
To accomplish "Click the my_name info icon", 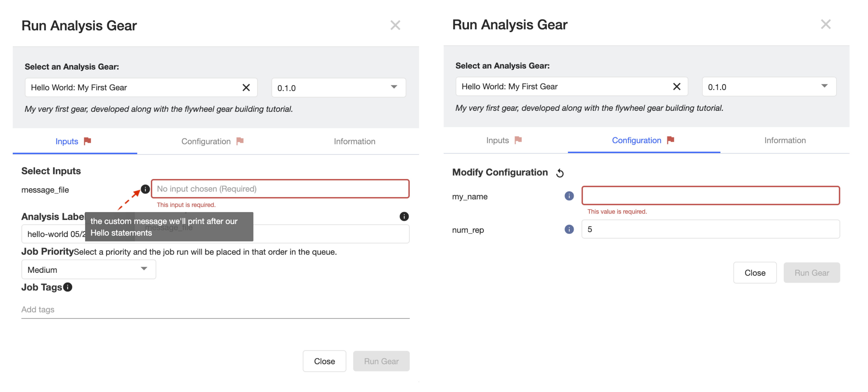I will 569,196.
